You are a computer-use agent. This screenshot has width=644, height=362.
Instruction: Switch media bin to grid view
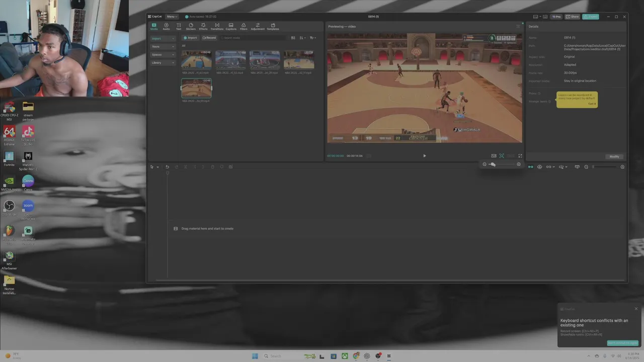click(293, 38)
